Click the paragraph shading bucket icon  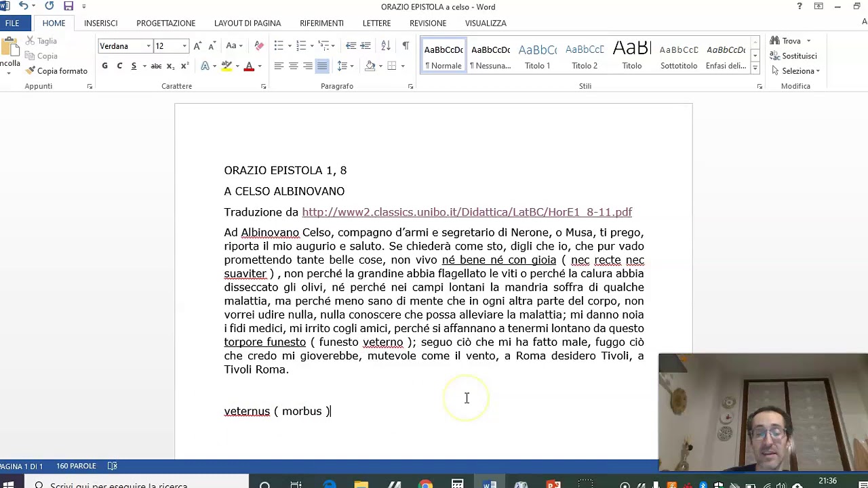(370, 66)
